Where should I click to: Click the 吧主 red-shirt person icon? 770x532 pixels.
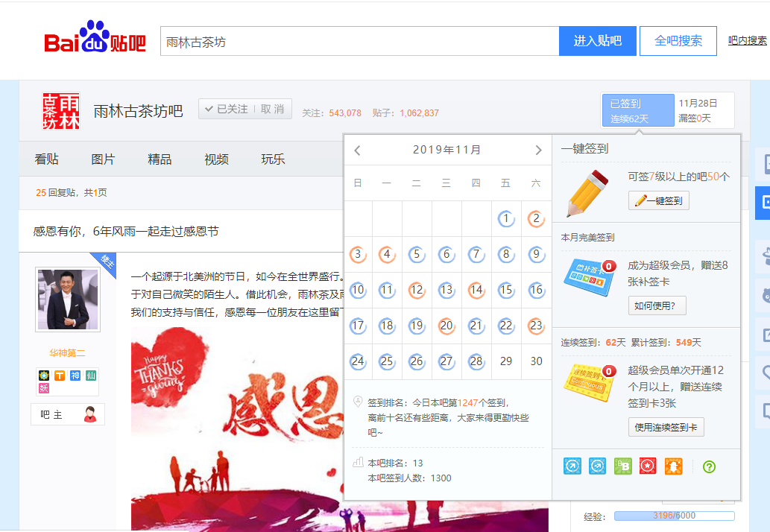90,414
